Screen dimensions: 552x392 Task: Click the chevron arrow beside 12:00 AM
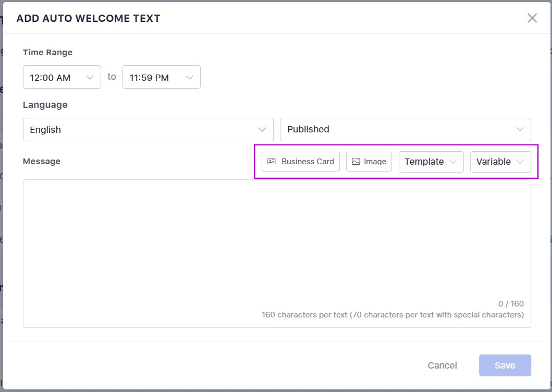[90, 78]
